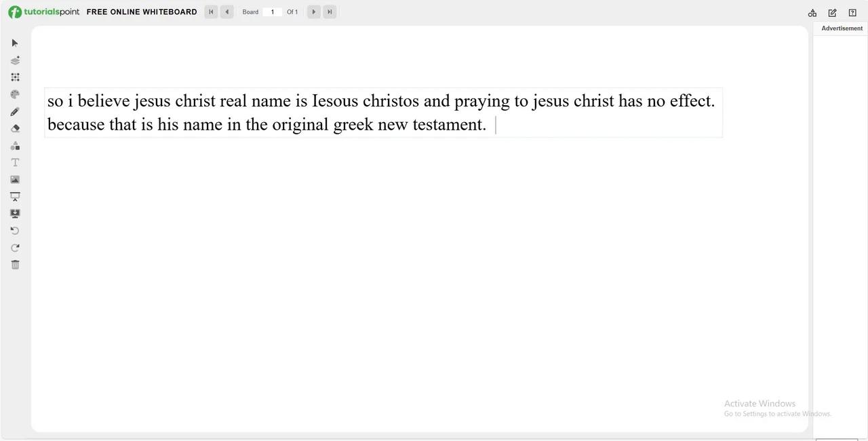Viewport: 868px width, 441px height.
Task: Select the Text tool
Action: coord(15,162)
